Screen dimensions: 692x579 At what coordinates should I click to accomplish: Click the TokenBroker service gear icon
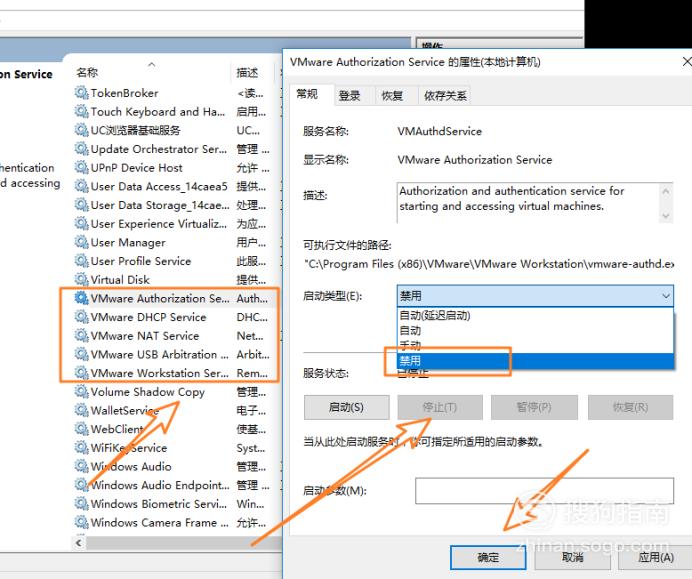click(81, 93)
